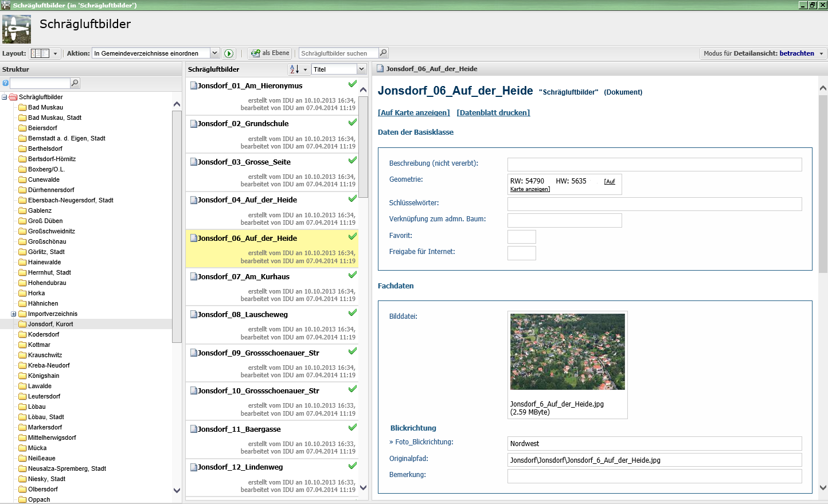Viewport: 828px width, 504px height.
Task: Click the 'Datenblatt drucken' link
Action: (x=493, y=112)
